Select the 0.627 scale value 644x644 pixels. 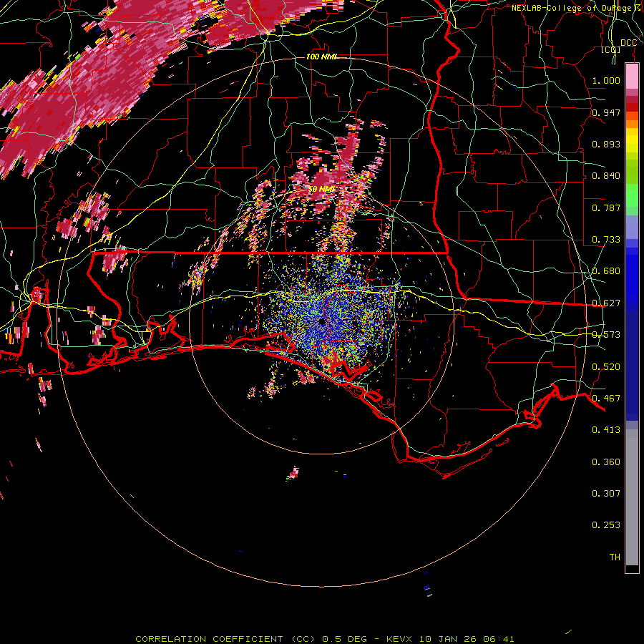[606, 303]
